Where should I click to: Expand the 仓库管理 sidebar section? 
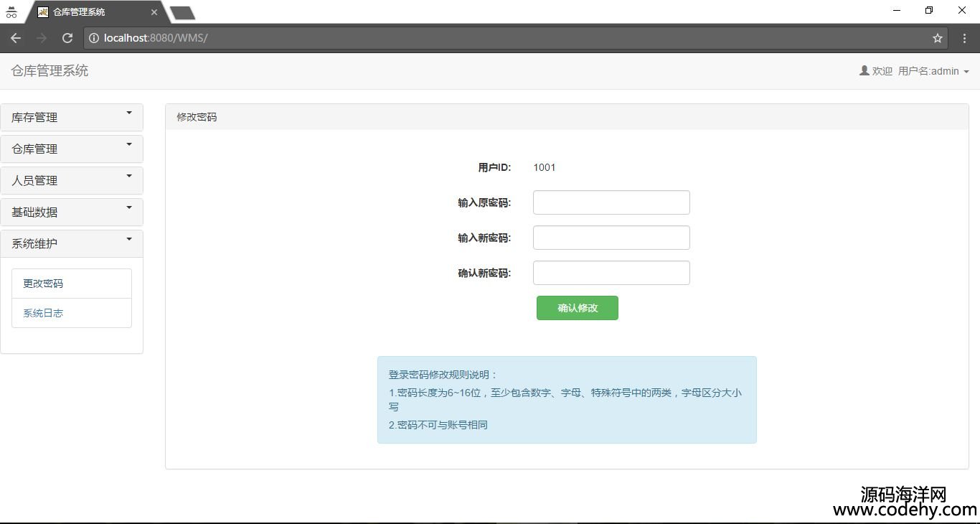(72, 149)
